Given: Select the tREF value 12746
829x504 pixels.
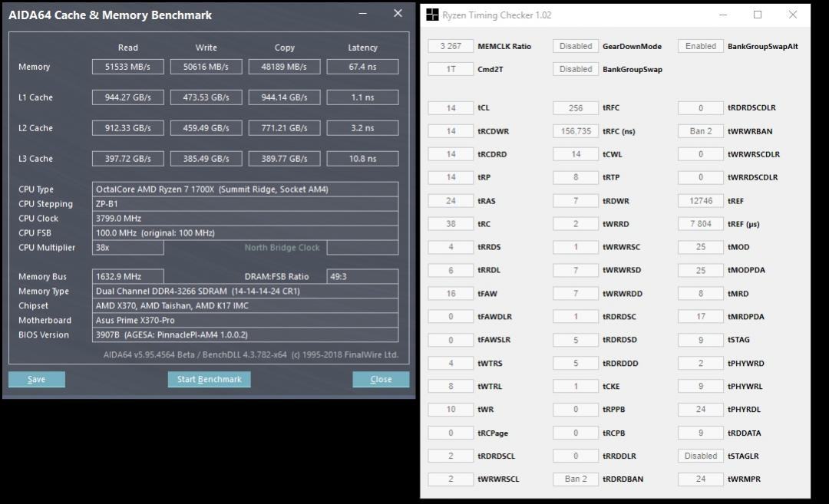Looking at the screenshot, I should click(701, 201).
